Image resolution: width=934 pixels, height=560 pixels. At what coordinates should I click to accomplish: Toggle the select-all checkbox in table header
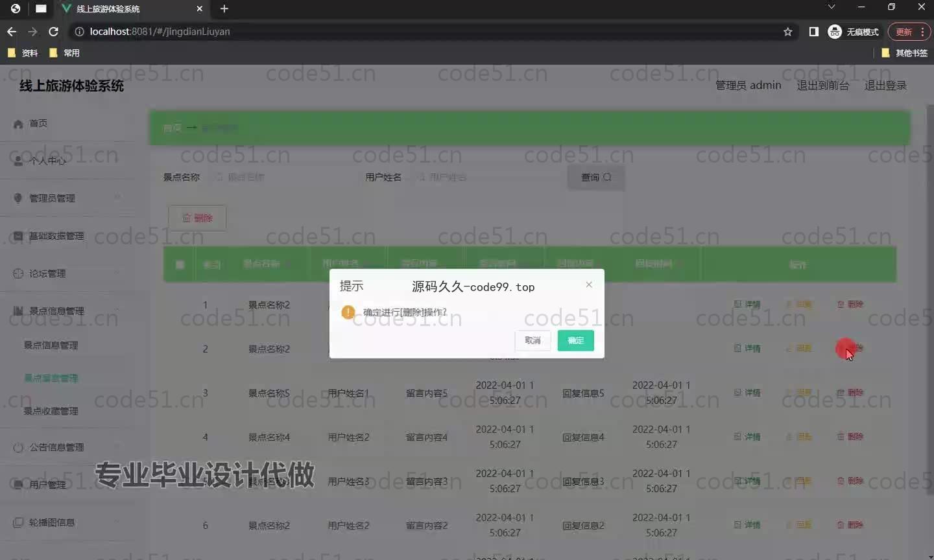click(180, 264)
